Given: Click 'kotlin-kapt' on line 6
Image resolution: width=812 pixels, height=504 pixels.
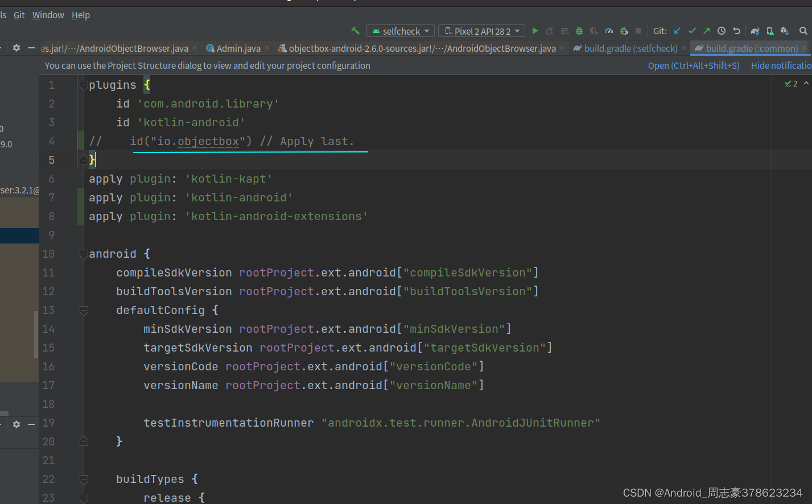Looking at the screenshot, I should [x=229, y=179].
